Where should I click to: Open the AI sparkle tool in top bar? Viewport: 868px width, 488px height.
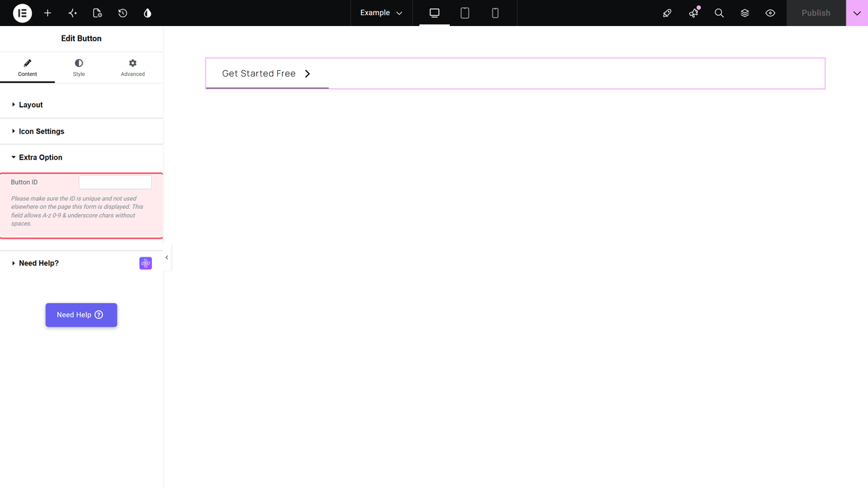(72, 13)
